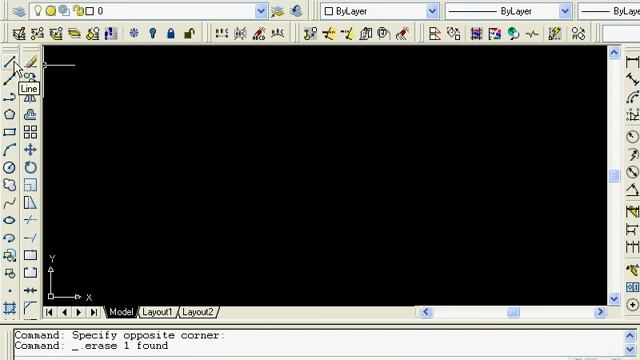Select the Polyline tool
The width and height of the screenshot is (640, 360).
click(x=9, y=97)
